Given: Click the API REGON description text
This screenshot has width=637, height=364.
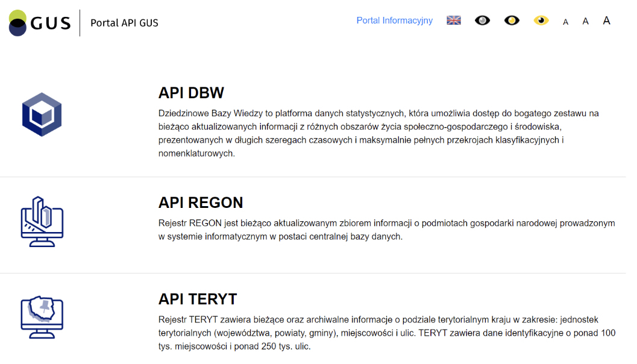Looking at the screenshot, I should click(x=386, y=230).
